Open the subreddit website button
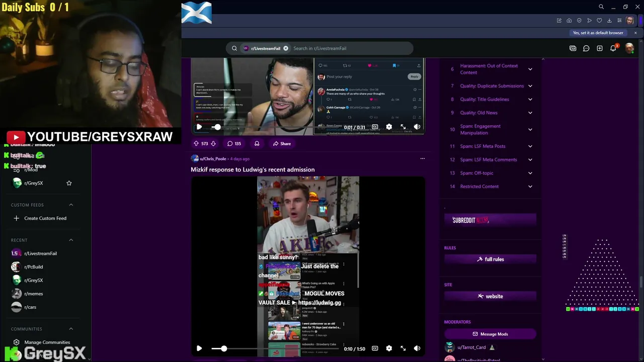644x362 pixels. 490,296
